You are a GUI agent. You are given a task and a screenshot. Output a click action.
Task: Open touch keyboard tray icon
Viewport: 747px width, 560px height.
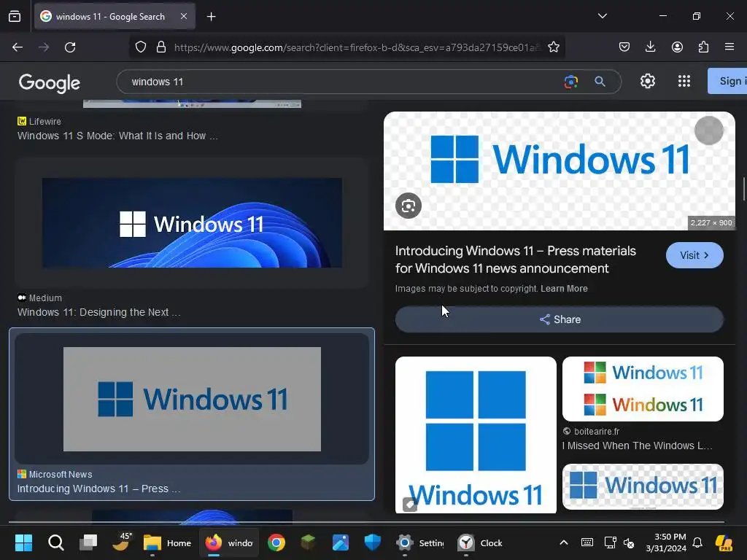[x=587, y=542]
